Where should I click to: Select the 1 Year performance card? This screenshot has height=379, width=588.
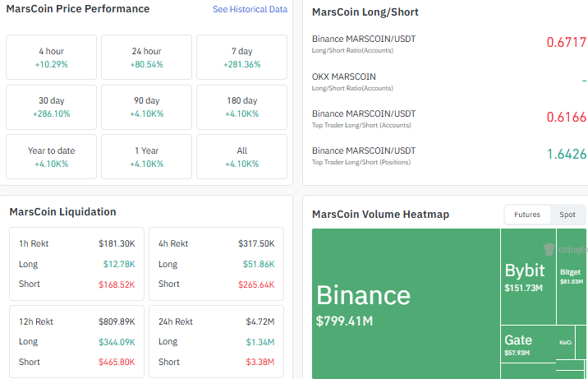[x=147, y=156]
